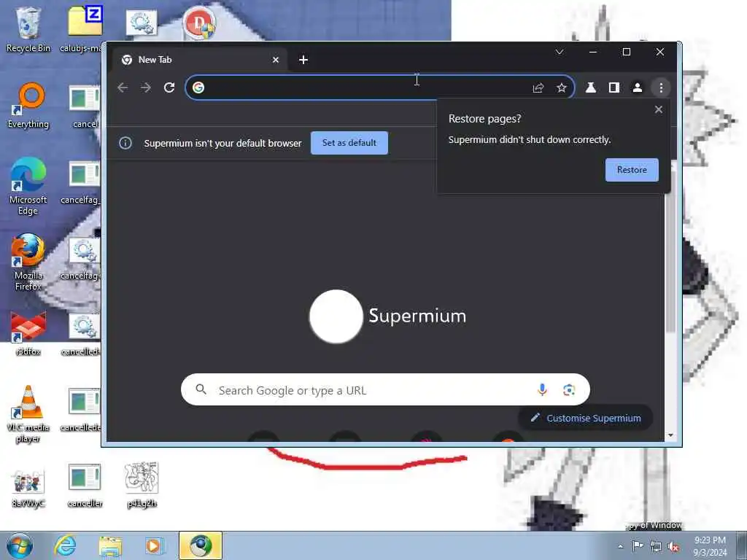
Task: Click the 9:23 PM taskbar clock
Action: pos(710,546)
